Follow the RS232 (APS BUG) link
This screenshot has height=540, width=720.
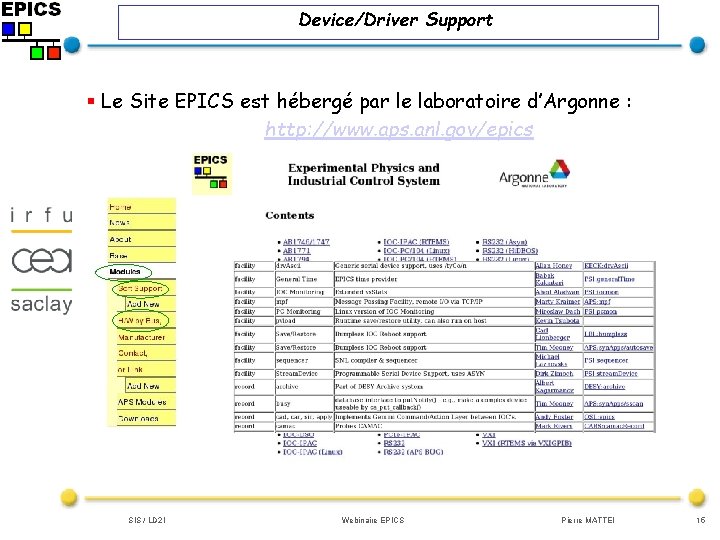point(413,452)
